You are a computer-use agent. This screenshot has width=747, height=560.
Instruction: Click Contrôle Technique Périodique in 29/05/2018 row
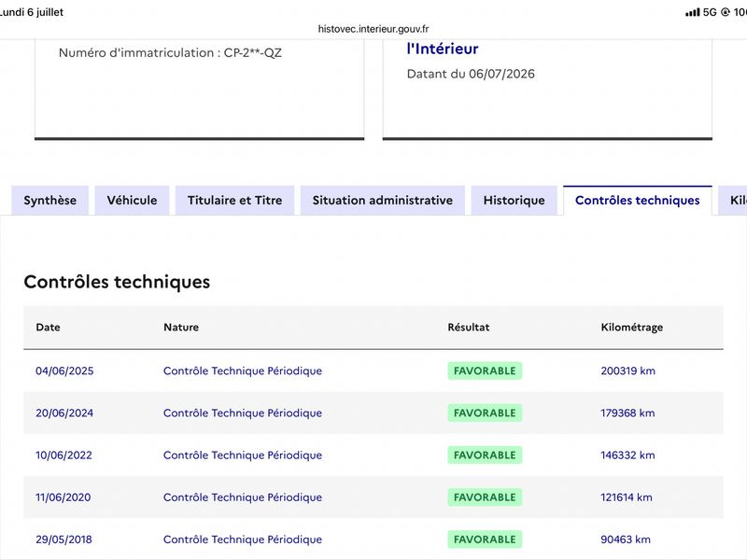click(243, 539)
